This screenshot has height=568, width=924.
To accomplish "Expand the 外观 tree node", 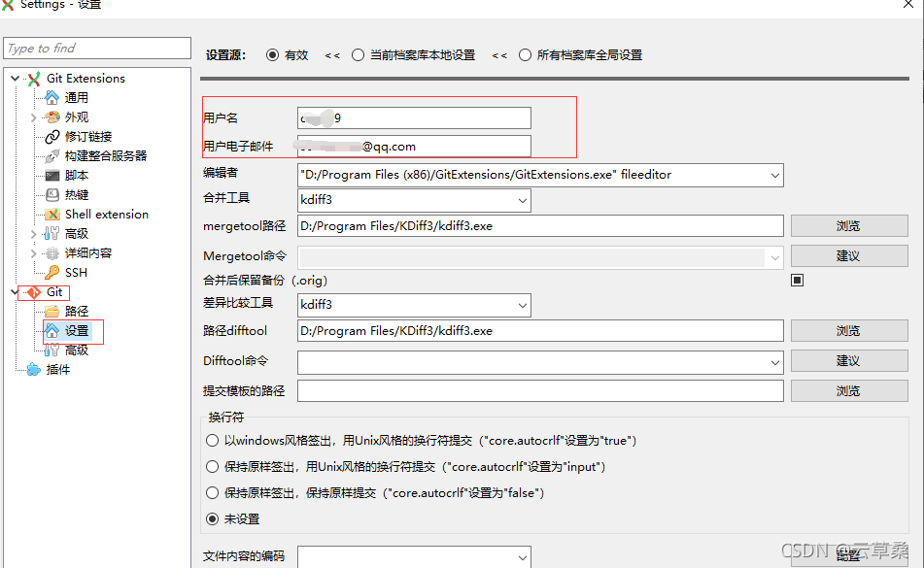I will pos(34,117).
